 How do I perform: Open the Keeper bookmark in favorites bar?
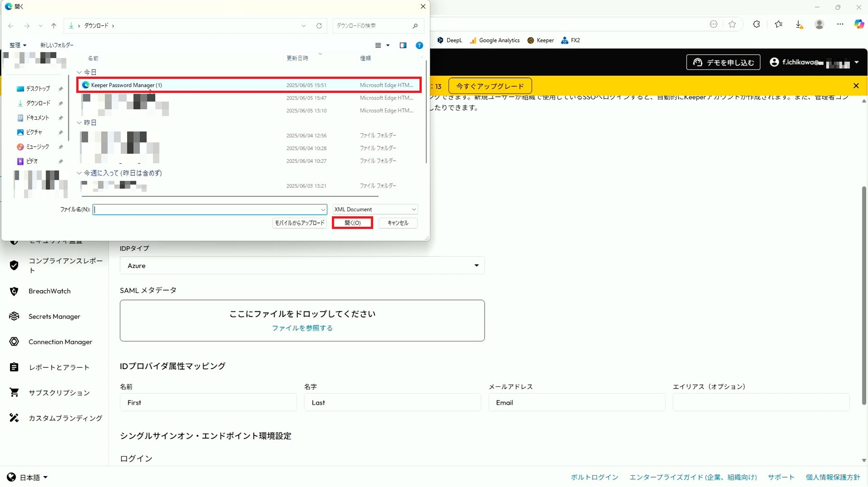[540, 40]
